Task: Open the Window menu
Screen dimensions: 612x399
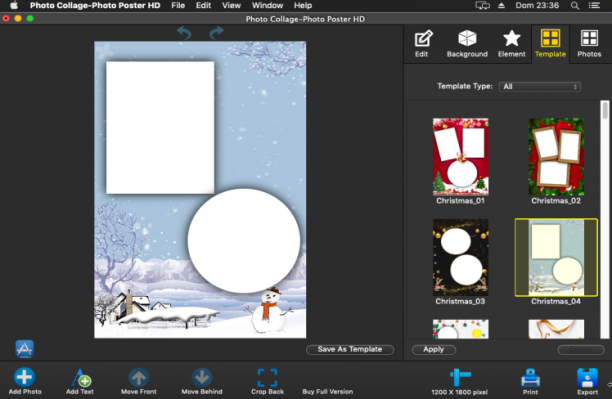Action: pos(267,5)
